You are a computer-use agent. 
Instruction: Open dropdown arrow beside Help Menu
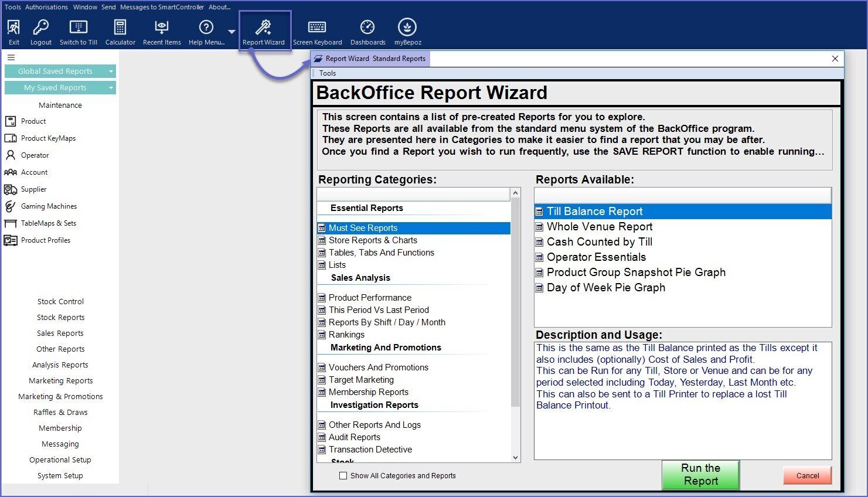tap(232, 32)
